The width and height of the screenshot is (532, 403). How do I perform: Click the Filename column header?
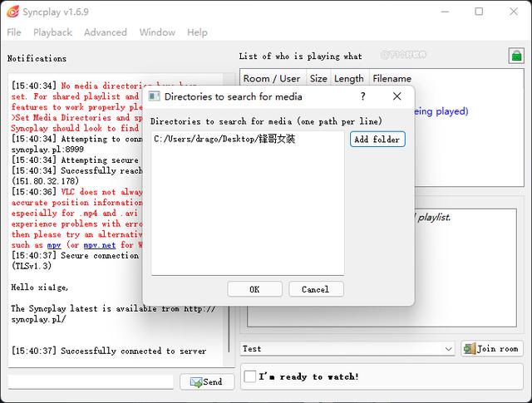[392, 79]
